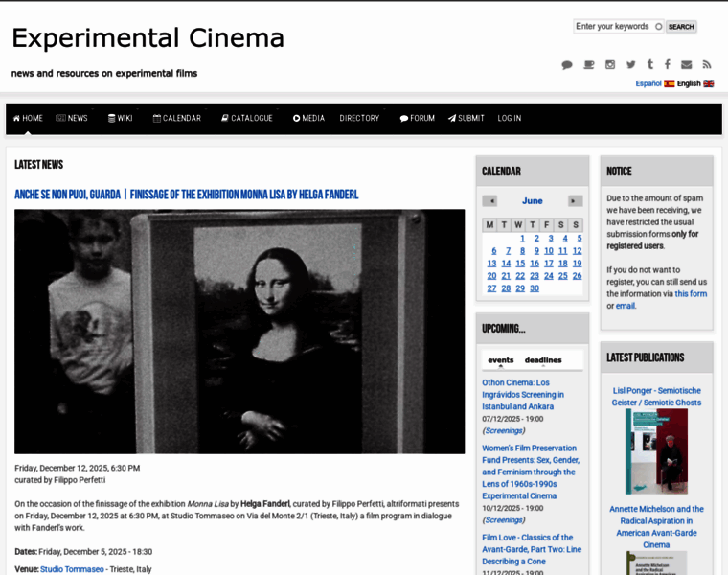Click Log In in navigation bar
Screen dimensions: 728x575
click(x=510, y=118)
